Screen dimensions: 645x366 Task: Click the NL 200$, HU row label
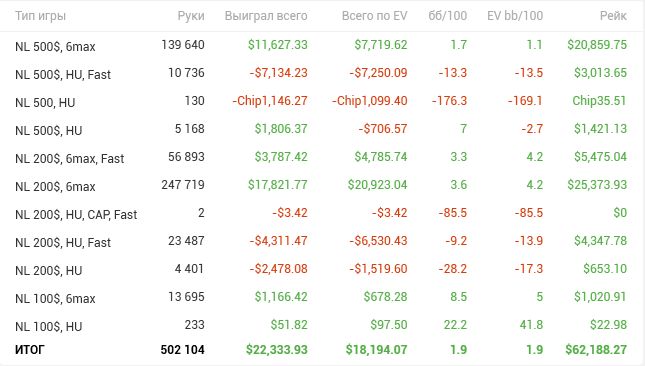pos(49,270)
